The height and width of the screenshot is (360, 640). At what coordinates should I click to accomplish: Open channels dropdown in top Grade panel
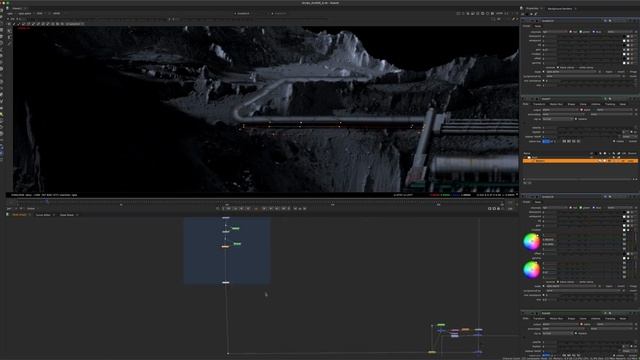pos(554,31)
